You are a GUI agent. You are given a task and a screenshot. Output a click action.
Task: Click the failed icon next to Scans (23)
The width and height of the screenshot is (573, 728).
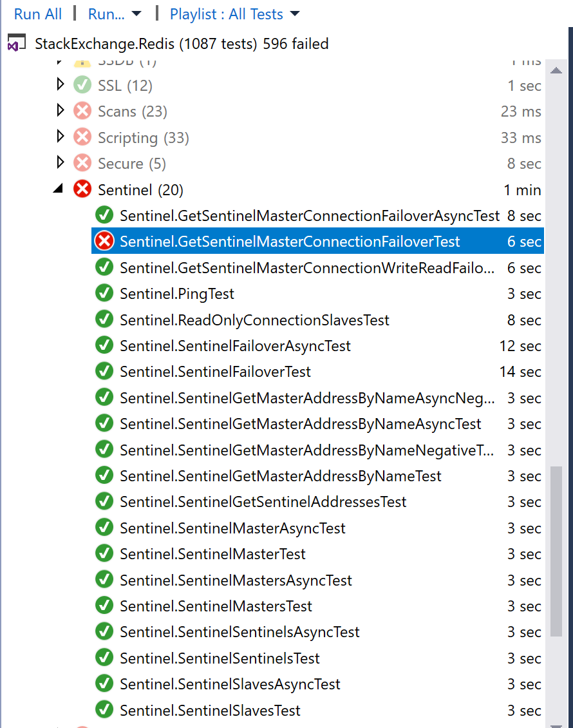[x=82, y=111]
